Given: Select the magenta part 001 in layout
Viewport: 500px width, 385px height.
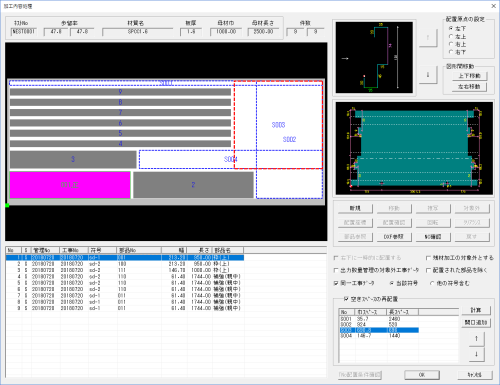Looking at the screenshot, I should 70,185.
